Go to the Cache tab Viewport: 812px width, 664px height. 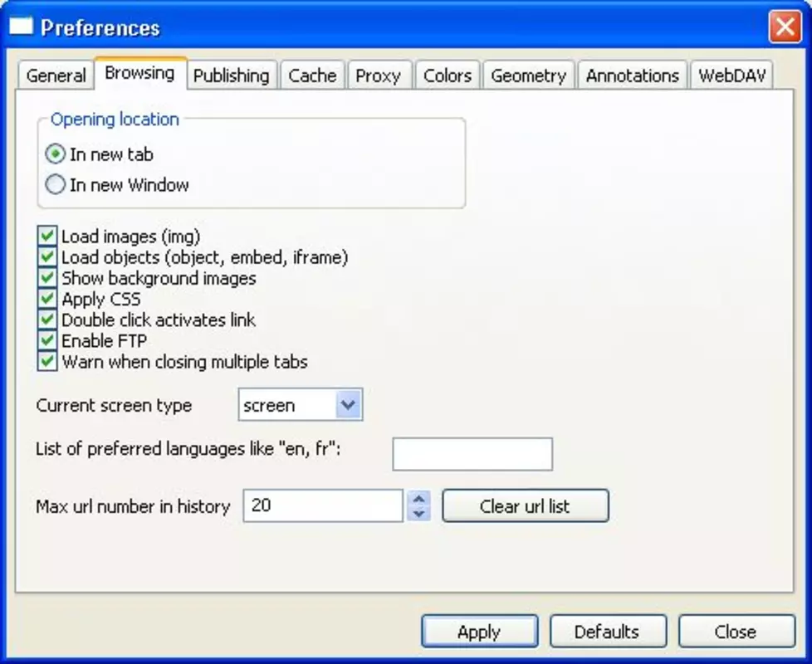click(x=312, y=76)
